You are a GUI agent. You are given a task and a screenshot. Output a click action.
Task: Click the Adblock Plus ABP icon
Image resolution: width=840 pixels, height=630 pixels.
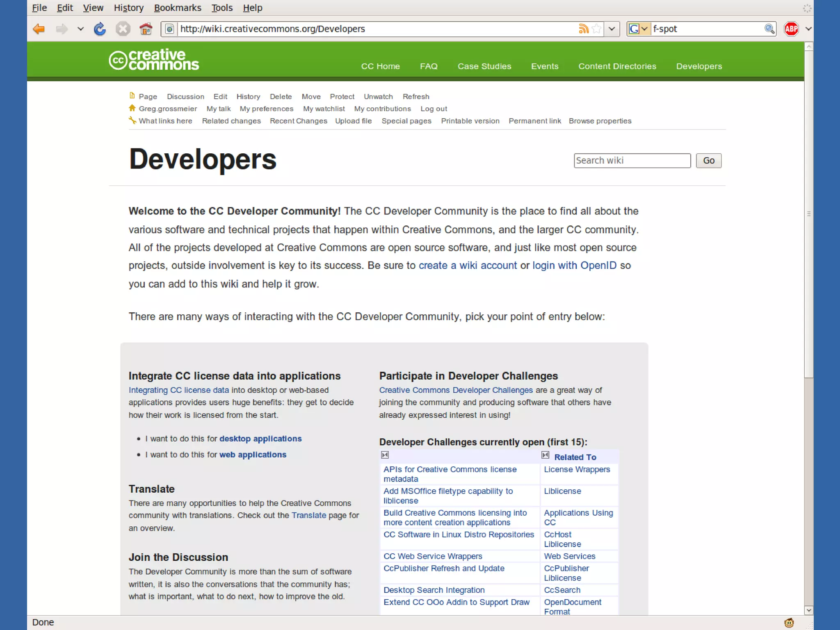pos(791,29)
